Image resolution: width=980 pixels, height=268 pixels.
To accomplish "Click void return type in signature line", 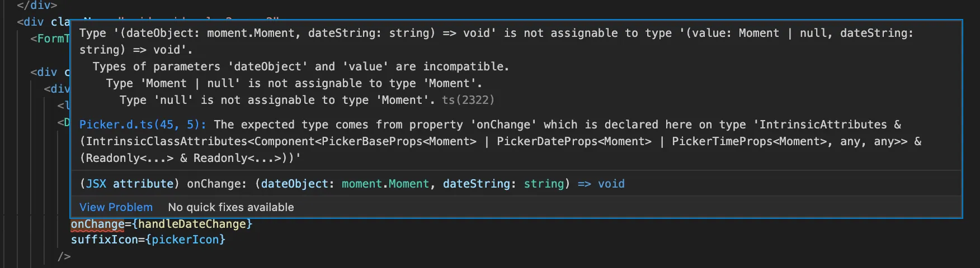I will tap(611, 184).
